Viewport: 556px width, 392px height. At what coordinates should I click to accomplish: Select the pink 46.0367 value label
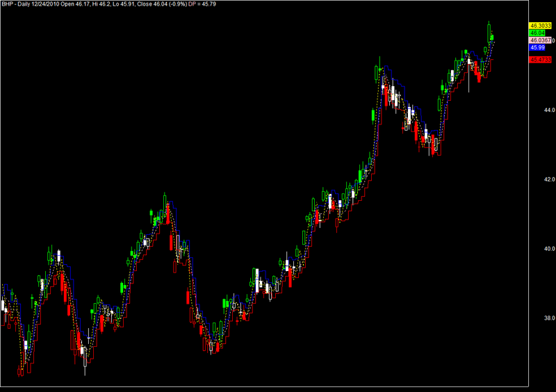click(541, 40)
